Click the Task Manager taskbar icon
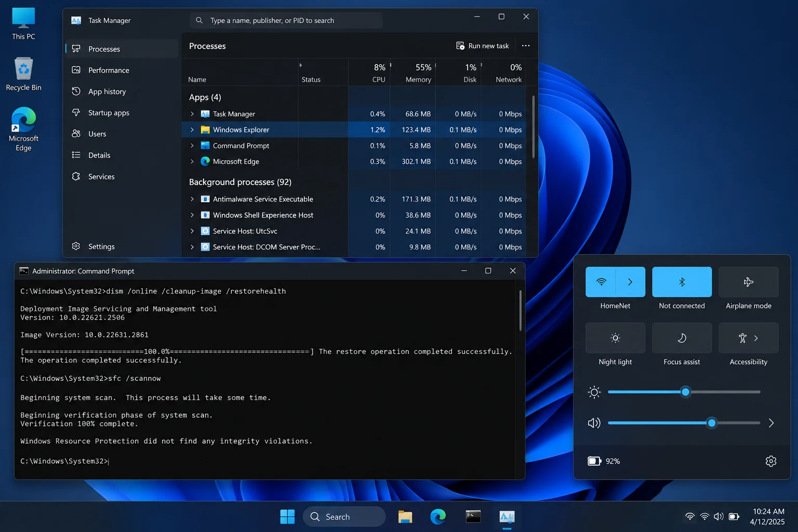Viewport: 798px width, 532px height. coord(507,516)
